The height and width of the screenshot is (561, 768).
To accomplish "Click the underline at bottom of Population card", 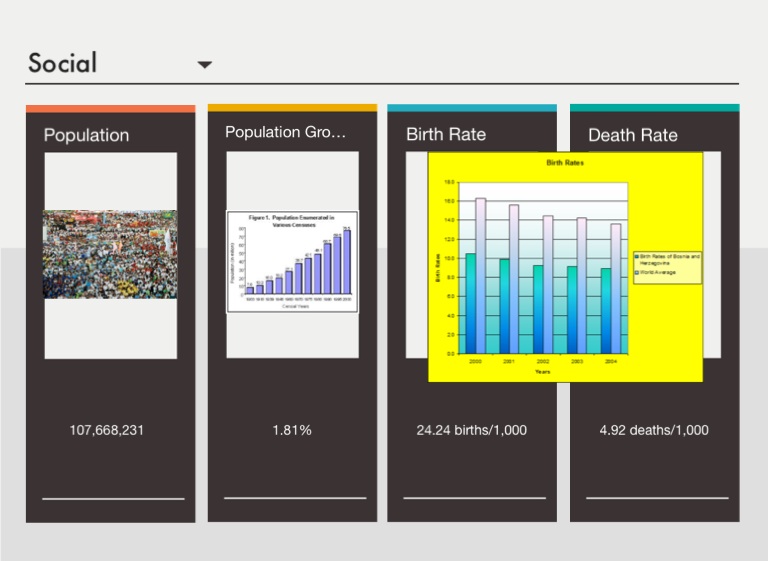I will tap(113, 498).
